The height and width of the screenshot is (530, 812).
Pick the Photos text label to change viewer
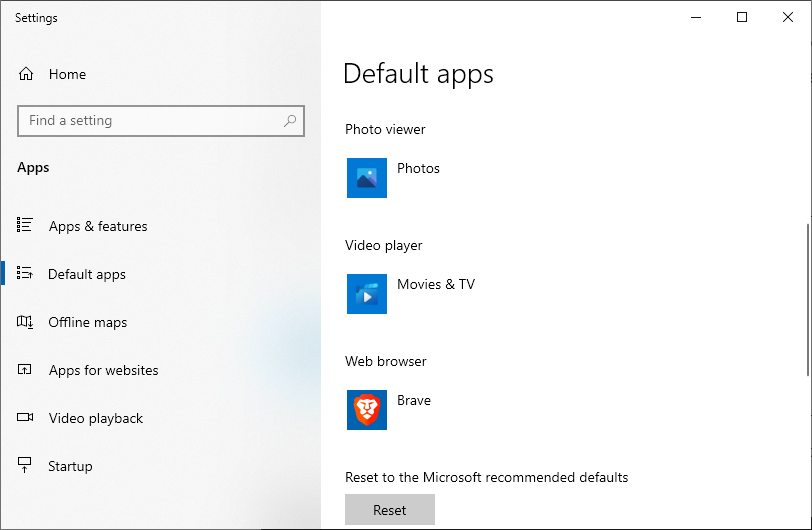click(x=418, y=168)
